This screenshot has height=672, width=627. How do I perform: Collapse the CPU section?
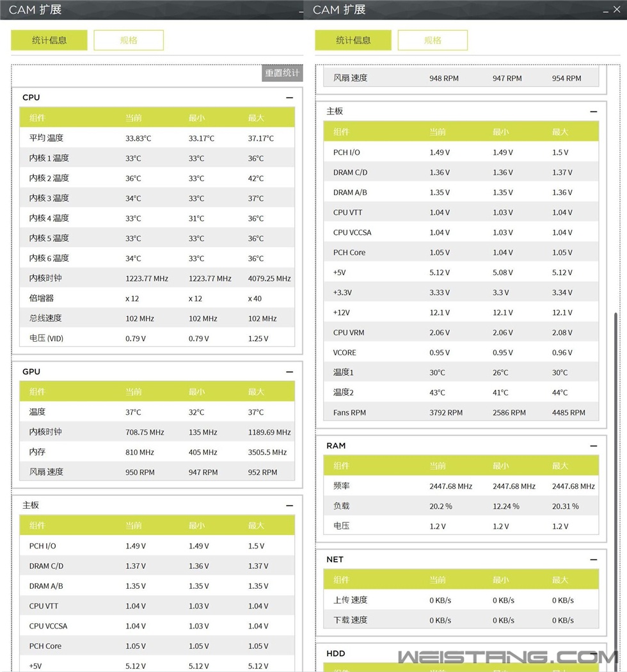click(x=289, y=98)
